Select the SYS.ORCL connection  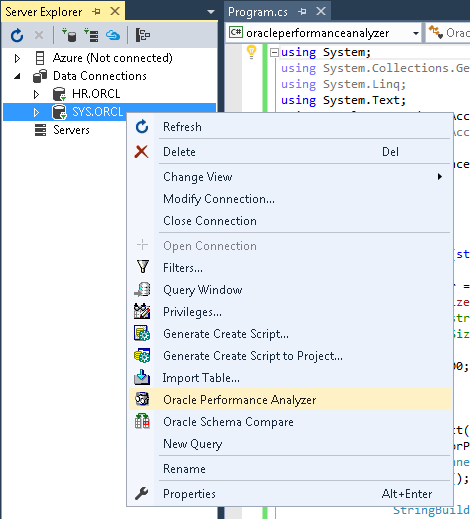pos(98,112)
